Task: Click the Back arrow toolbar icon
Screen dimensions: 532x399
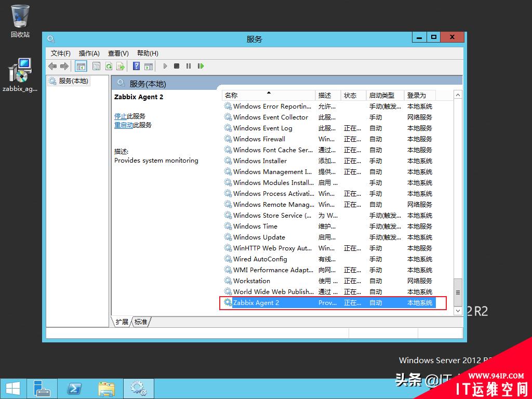Action: tap(52, 66)
